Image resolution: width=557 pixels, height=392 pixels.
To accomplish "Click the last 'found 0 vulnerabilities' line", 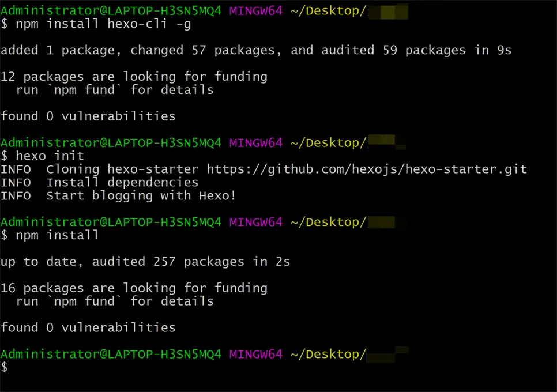I will [x=88, y=327].
